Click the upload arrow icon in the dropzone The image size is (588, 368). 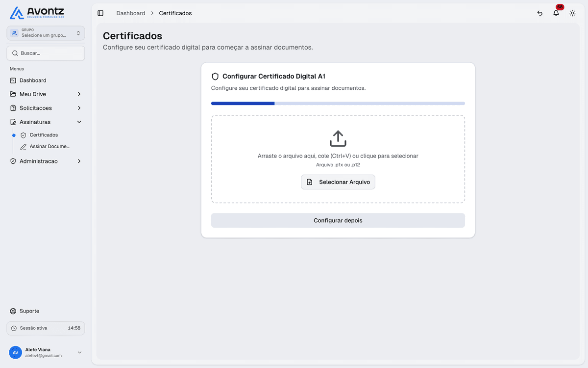pos(338,139)
